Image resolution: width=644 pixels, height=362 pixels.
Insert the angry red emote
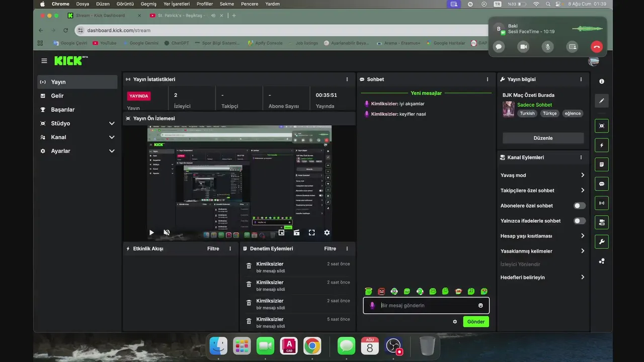point(381,291)
